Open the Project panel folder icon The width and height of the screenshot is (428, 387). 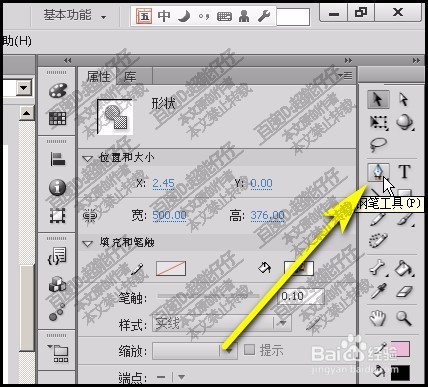58,353
